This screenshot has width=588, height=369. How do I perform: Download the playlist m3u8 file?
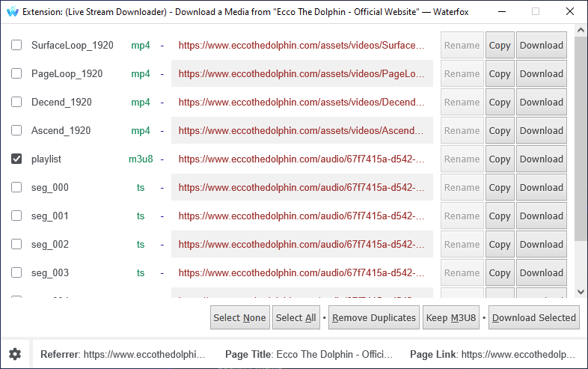point(541,159)
